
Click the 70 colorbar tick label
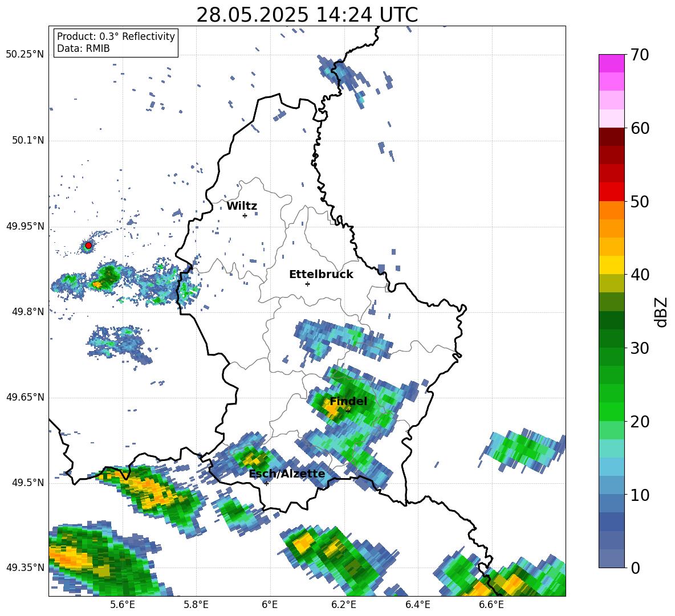click(x=640, y=55)
